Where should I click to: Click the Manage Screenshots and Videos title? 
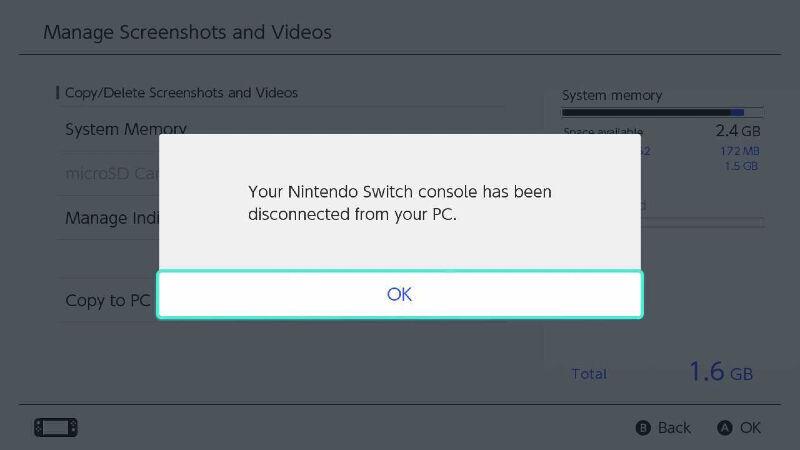tap(187, 32)
